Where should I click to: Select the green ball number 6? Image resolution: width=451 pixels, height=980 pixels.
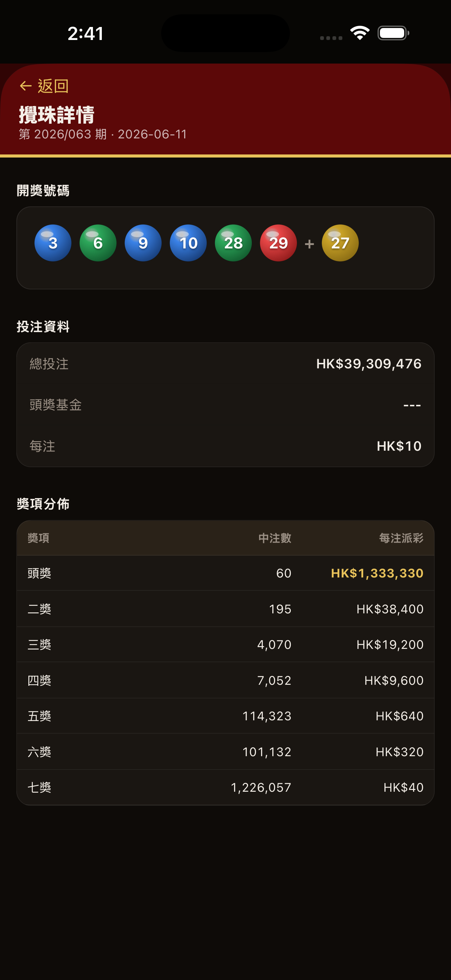98,243
